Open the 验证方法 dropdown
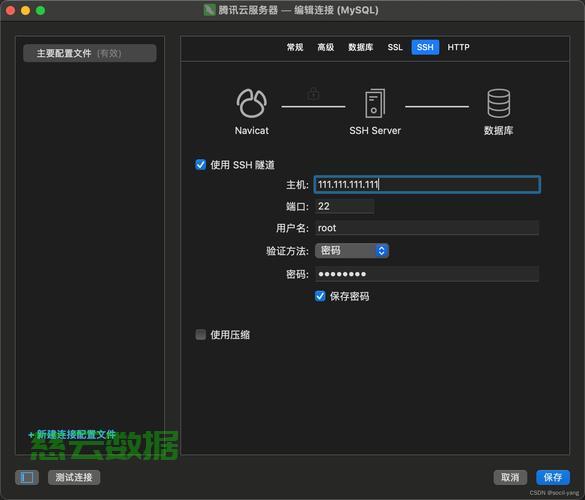Screen dimensions: 585x500 tap(352, 250)
